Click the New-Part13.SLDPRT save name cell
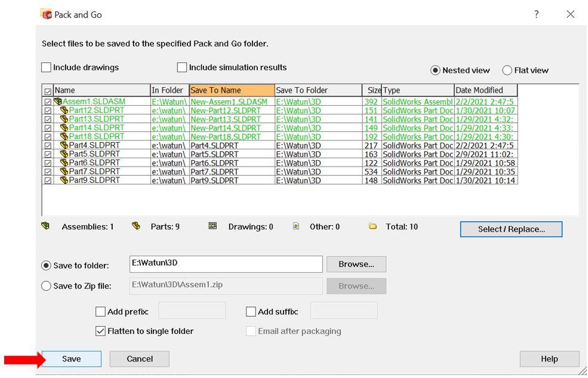588x378 pixels. pyautogui.click(x=232, y=119)
